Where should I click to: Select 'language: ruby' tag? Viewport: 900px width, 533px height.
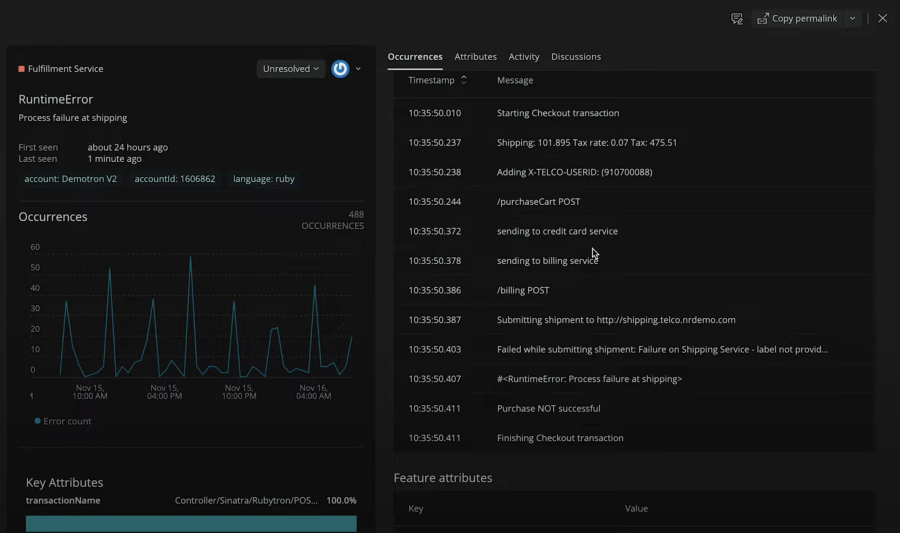coord(264,179)
